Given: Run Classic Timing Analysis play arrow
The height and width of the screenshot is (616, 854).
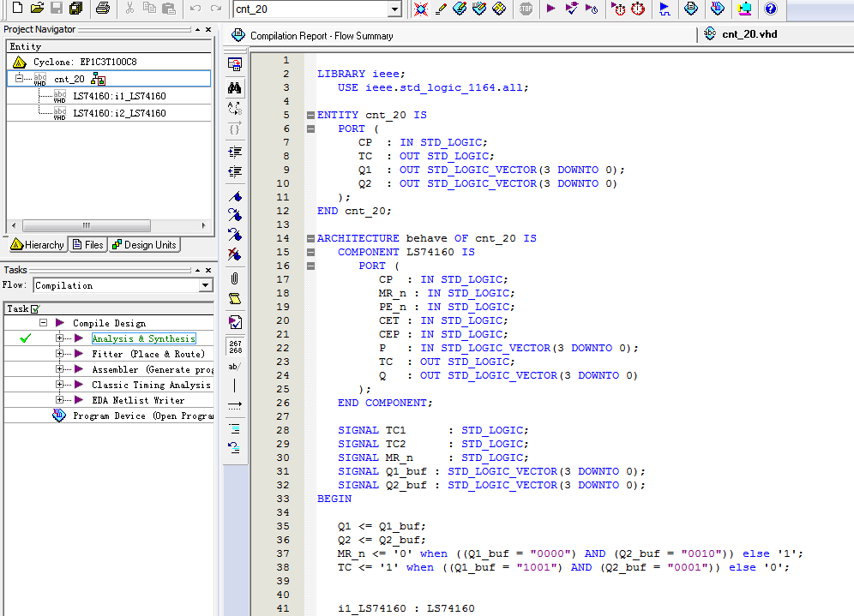Looking at the screenshot, I should tap(79, 384).
